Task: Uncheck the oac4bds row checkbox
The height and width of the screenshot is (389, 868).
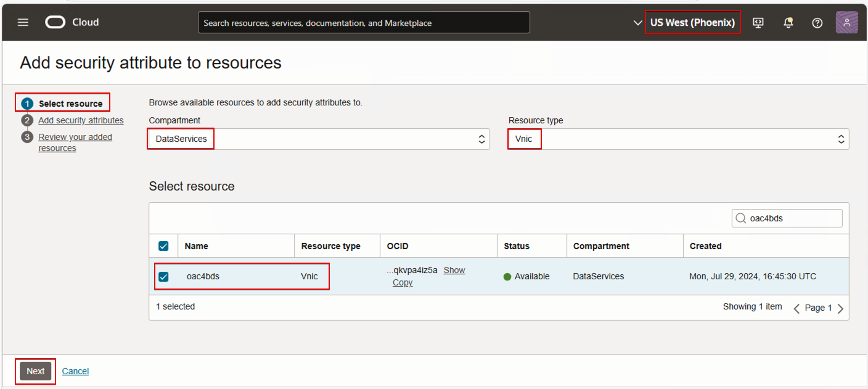Action: pos(163,277)
